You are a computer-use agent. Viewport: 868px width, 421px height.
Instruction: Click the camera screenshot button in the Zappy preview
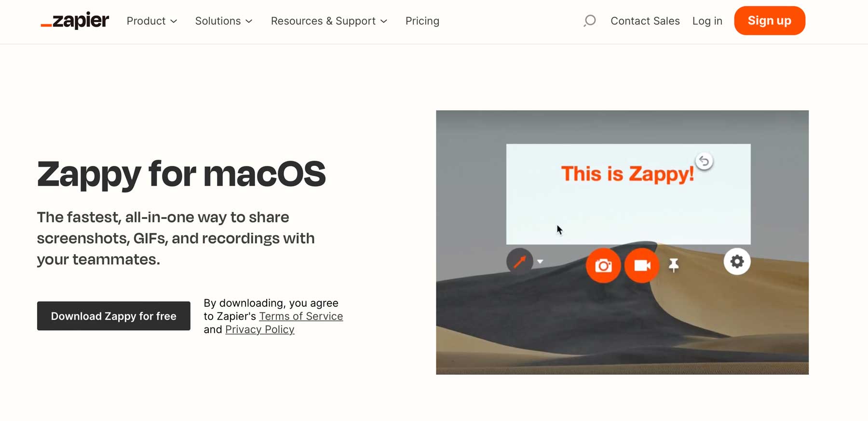603,265
